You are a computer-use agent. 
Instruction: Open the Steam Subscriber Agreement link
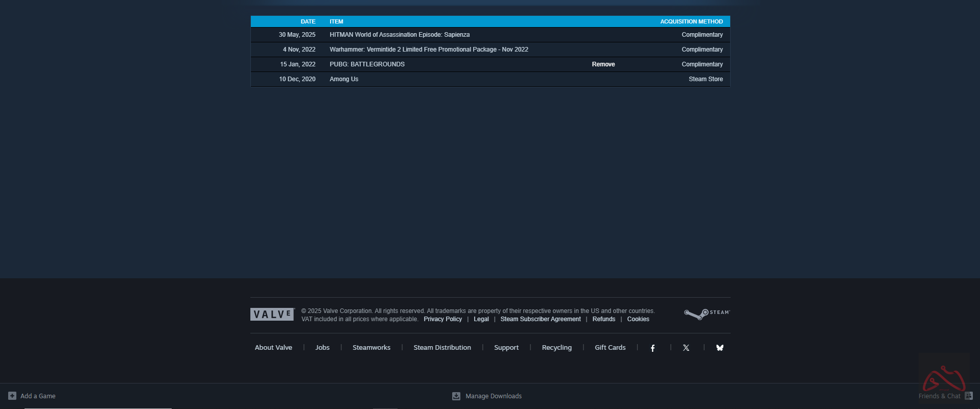540,319
